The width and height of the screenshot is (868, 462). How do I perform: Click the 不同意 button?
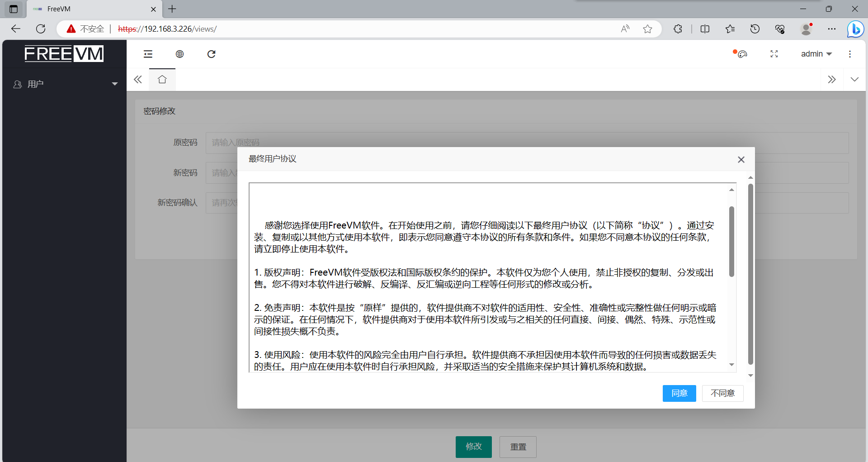[x=722, y=393]
